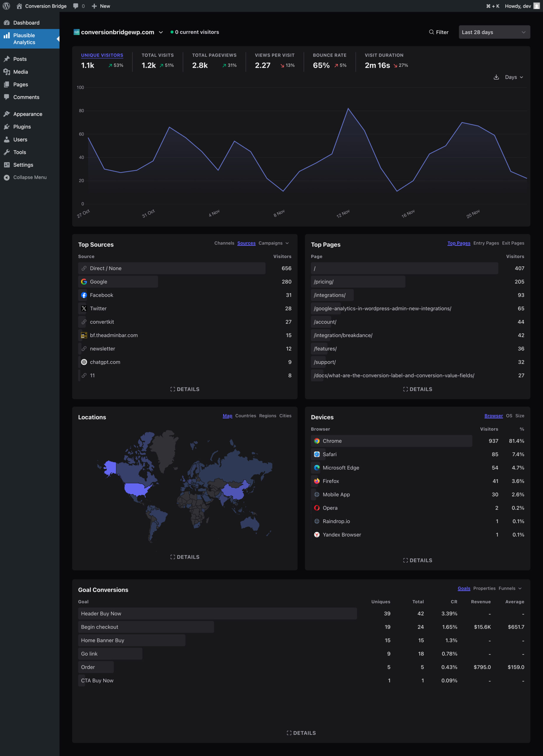Click the Firefox icon under Devices
This screenshot has height=756, width=543.
coord(317,481)
